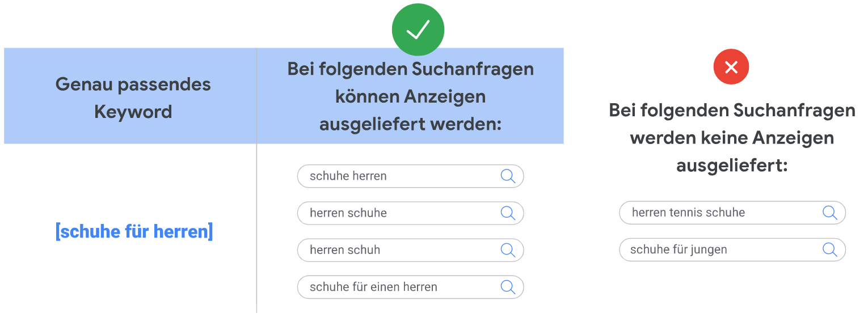Click search icon in 'herren tennis schuhe' box

tap(829, 213)
